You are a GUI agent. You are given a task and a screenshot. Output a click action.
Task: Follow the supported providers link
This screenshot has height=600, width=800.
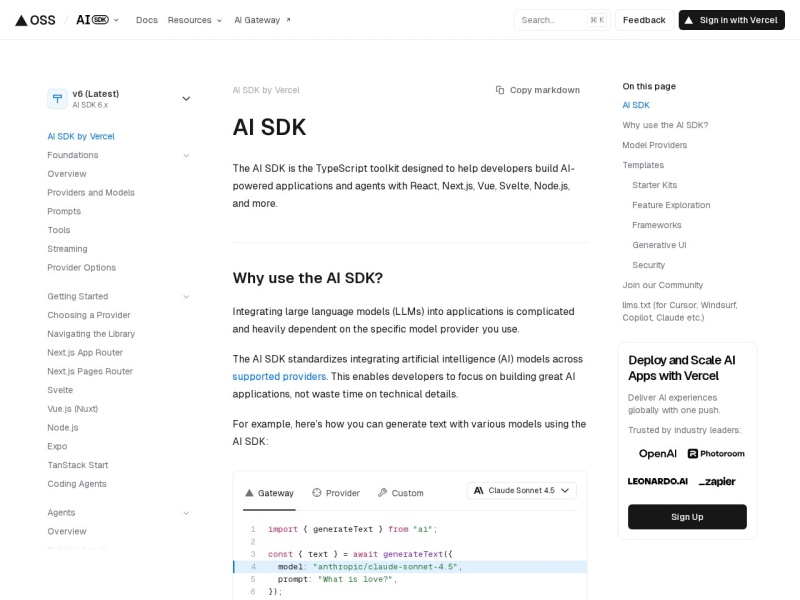tap(279, 377)
